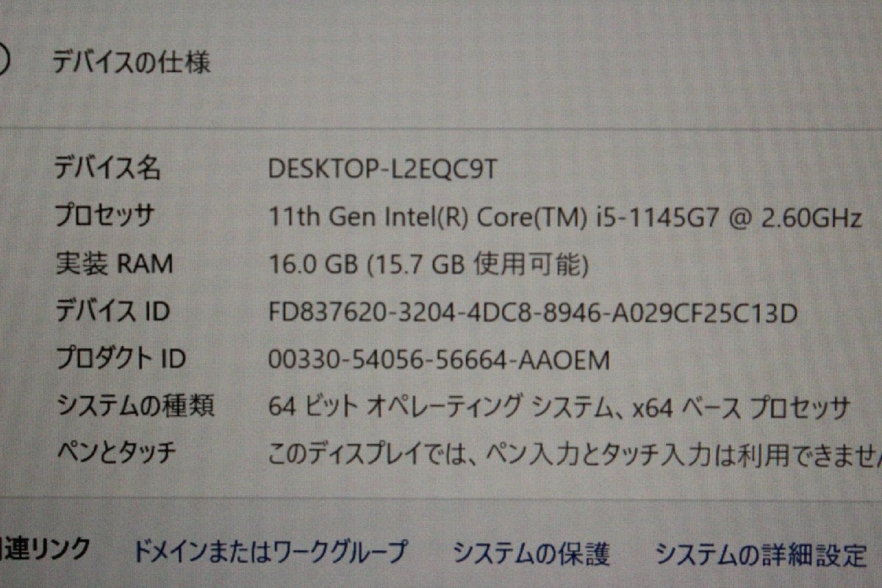
Task: Click the デバイス ID label
Action: point(112,312)
